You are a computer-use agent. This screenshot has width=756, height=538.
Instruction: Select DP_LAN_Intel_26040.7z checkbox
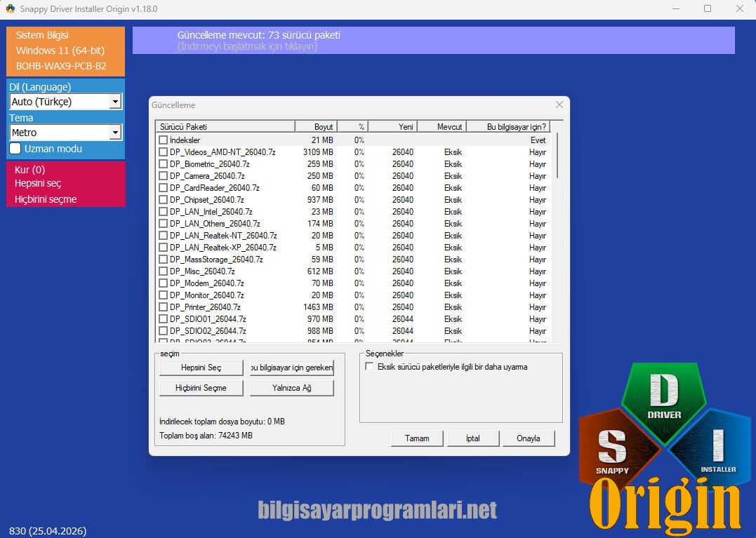(x=163, y=211)
